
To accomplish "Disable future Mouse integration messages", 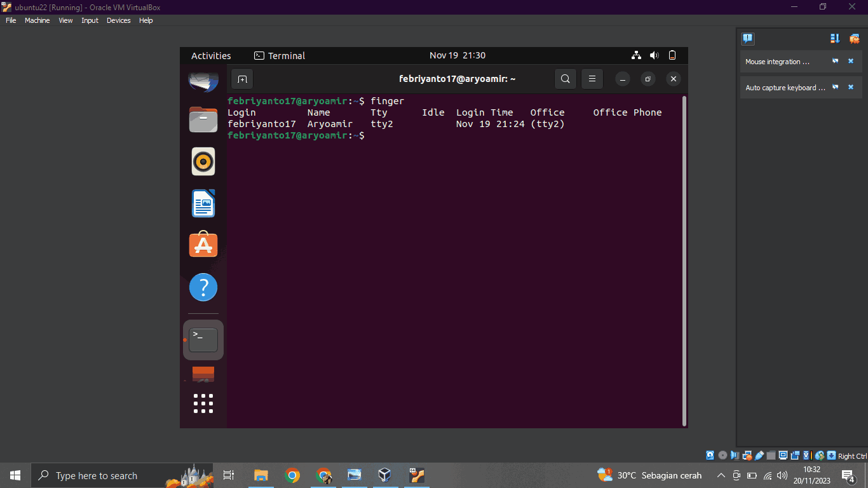I will coord(836,62).
